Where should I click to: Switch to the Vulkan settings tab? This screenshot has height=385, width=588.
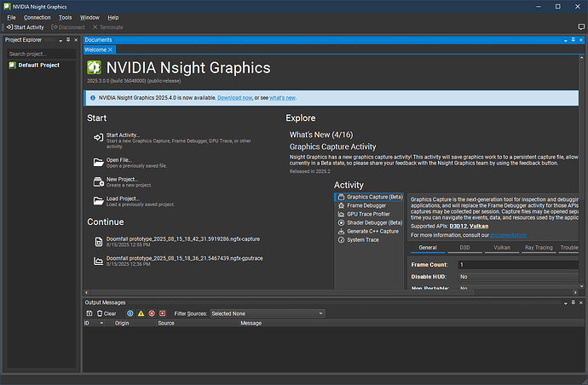502,248
